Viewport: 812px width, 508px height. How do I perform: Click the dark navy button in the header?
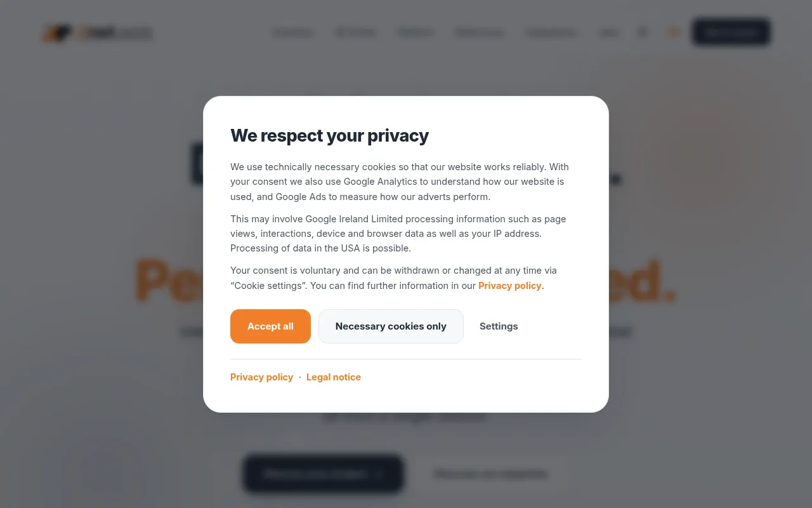(731, 32)
